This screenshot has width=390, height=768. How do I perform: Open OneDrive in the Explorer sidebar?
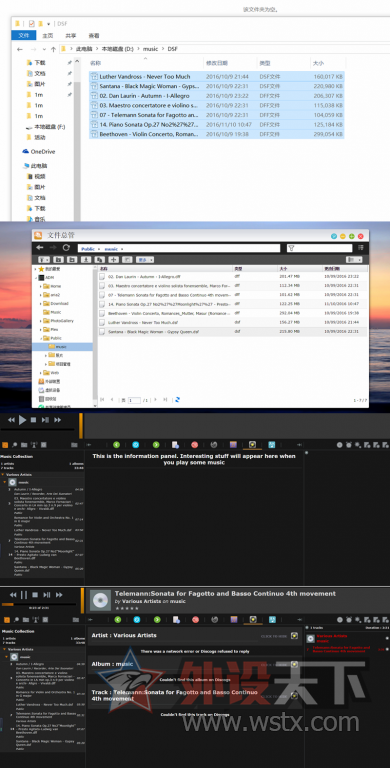point(39,151)
